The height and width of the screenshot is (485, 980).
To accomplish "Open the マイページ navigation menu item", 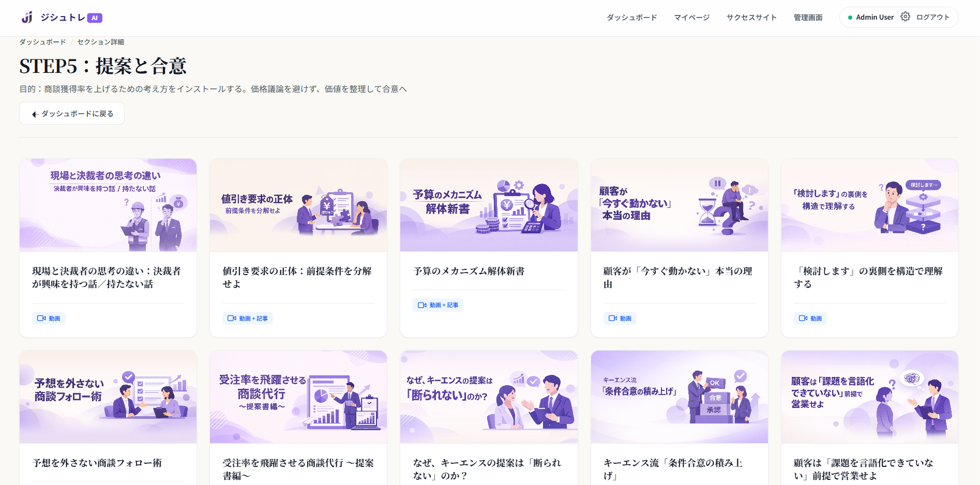I will pyautogui.click(x=691, y=17).
